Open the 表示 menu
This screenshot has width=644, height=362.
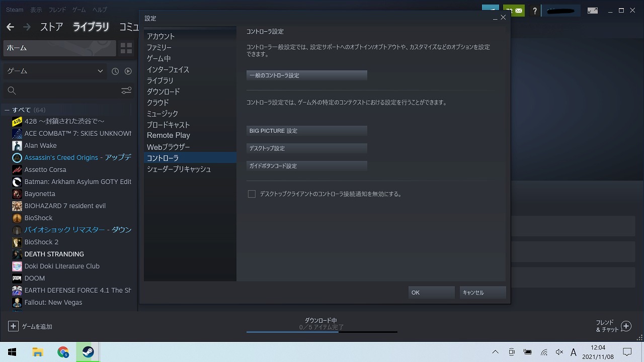[36, 10]
